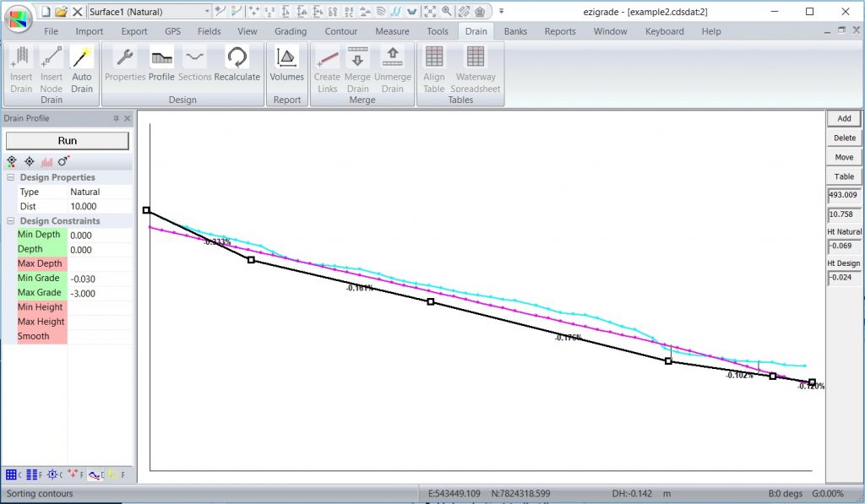Click the Add button on the right panel
Screen dimensions: 865x504
click(x=843, y=118)
